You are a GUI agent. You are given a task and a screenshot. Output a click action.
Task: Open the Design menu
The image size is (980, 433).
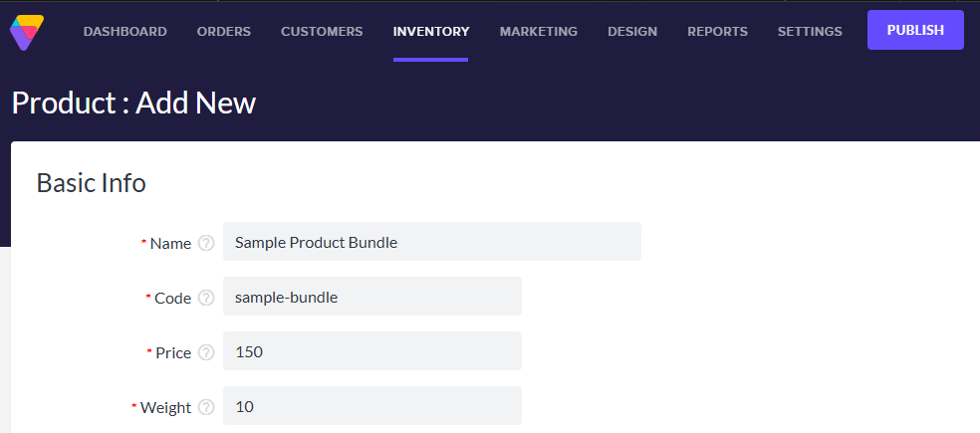point(632,31)
